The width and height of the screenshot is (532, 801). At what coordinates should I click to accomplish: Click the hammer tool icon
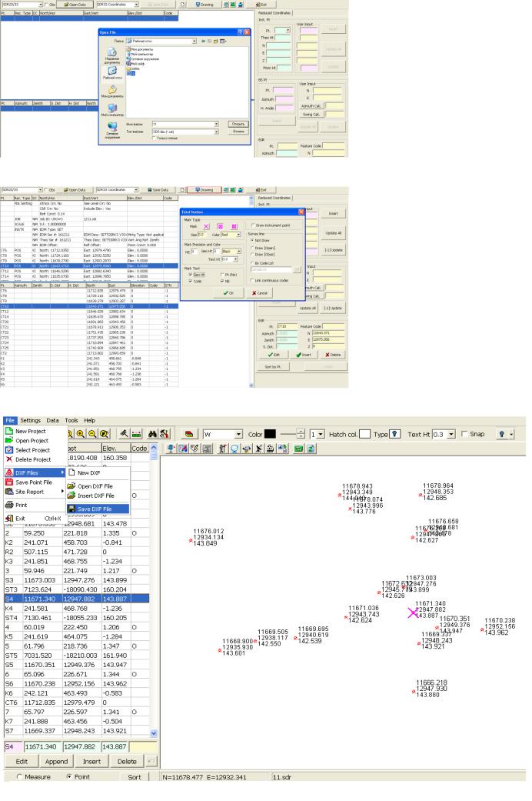[124, 434]
